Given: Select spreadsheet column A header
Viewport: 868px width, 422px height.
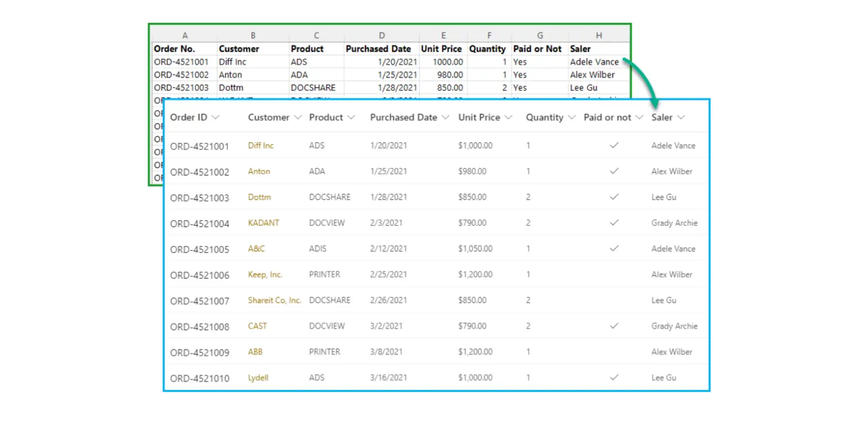Looking at the screenshot, I should pos(185,35).
